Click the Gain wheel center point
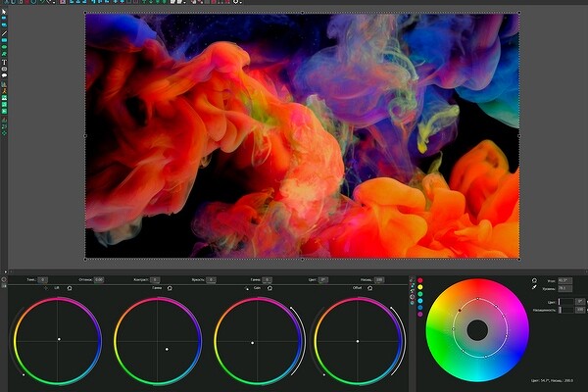 (x=253, y=342)
